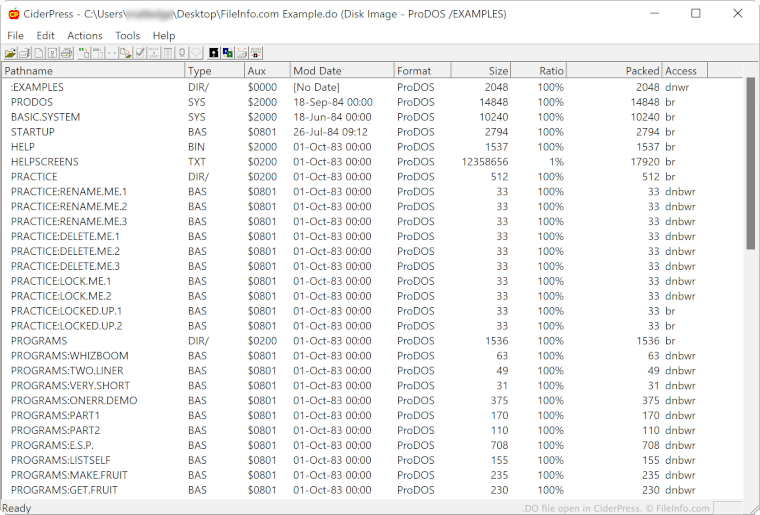This screenshot has height=515, width=760.
Task: Open the Volume Copier icon
Action: [x=242, y=53]
